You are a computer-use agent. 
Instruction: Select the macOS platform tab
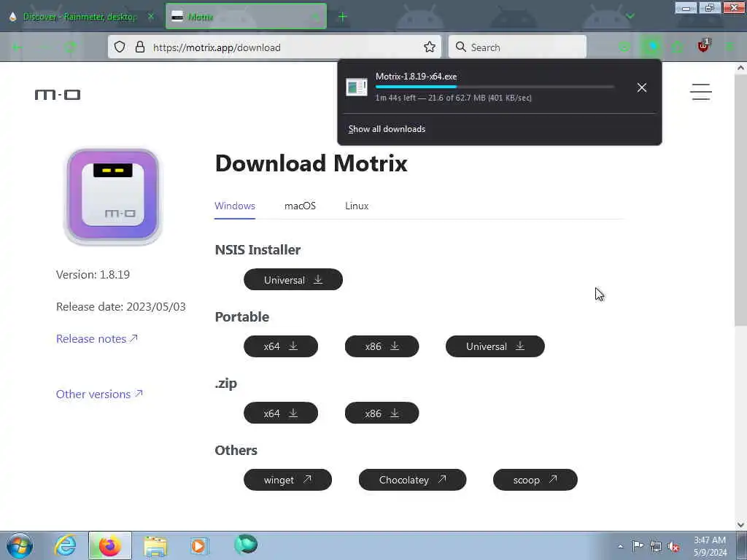coord(300,206)
